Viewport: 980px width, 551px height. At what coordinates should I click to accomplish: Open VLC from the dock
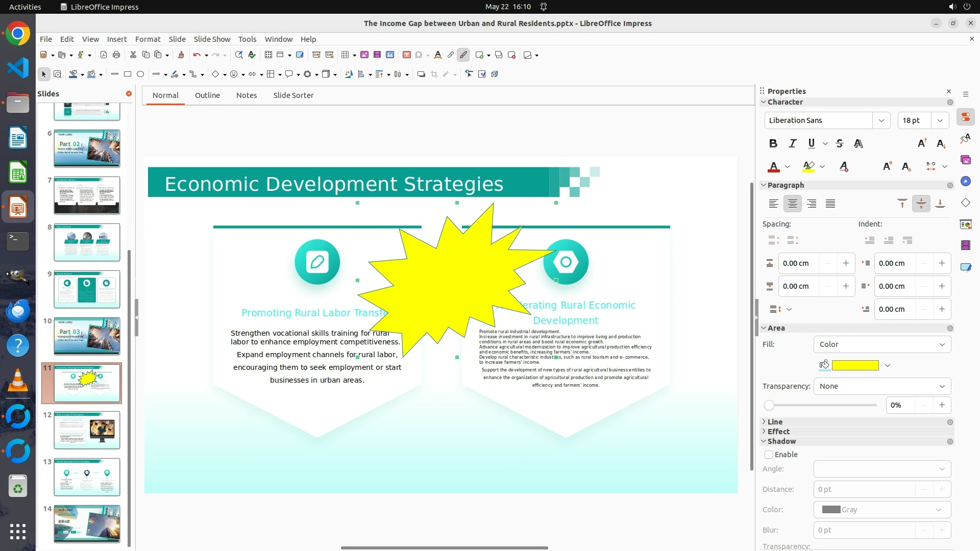[17, 381]
